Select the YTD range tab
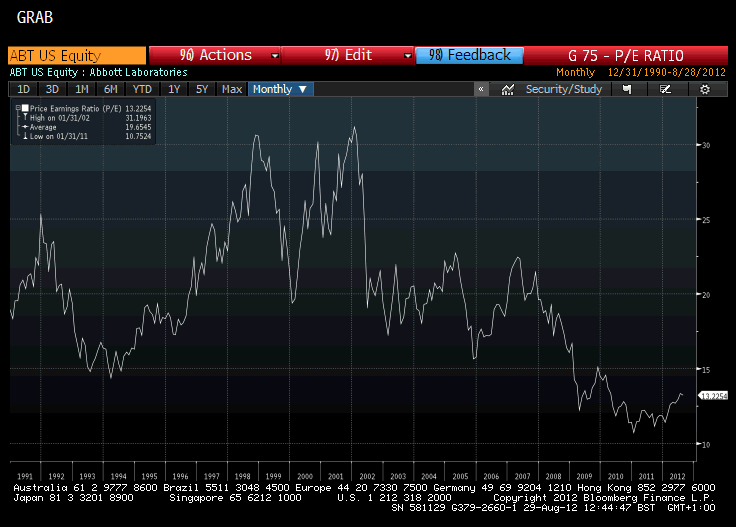736x527 pixels. click(142, 89)
